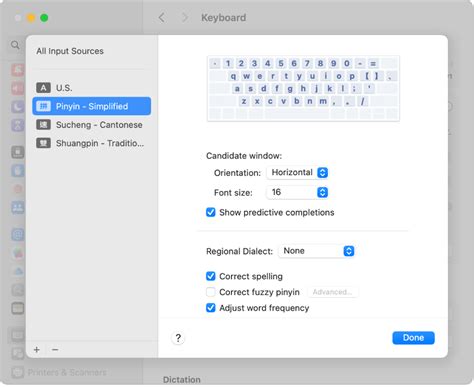The height and width of the screenshot is (387, 474).
Task: Click the search magnifier in settings sidebar
Action: [x=15, y=45]
